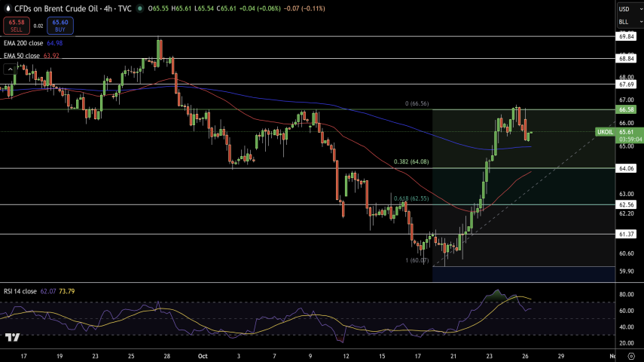Open the BLL unit dropdown
644x362 pixels.
628,23
